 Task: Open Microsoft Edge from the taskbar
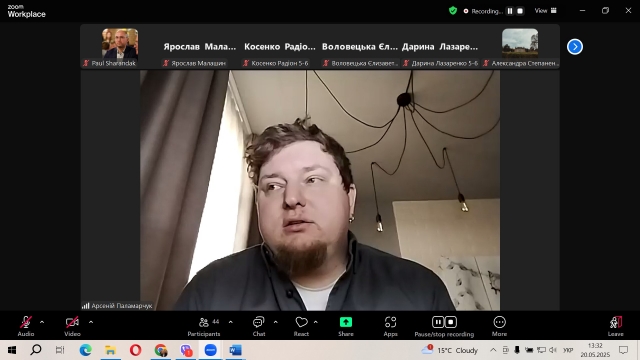85,350
